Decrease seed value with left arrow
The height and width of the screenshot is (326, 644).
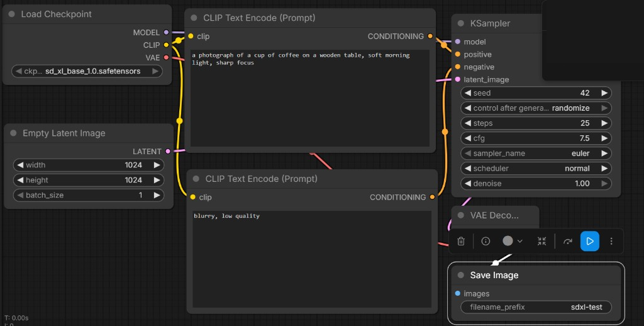point(467,93)
